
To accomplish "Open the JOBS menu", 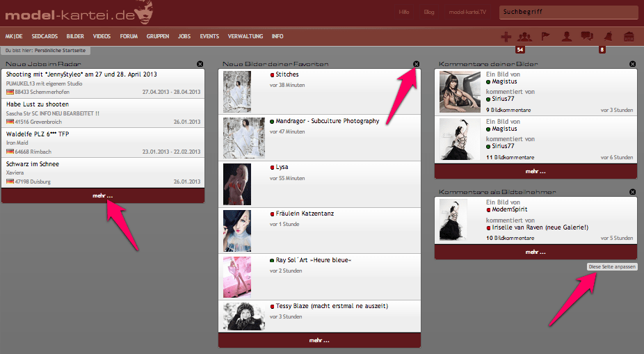I will pos(184,36).
